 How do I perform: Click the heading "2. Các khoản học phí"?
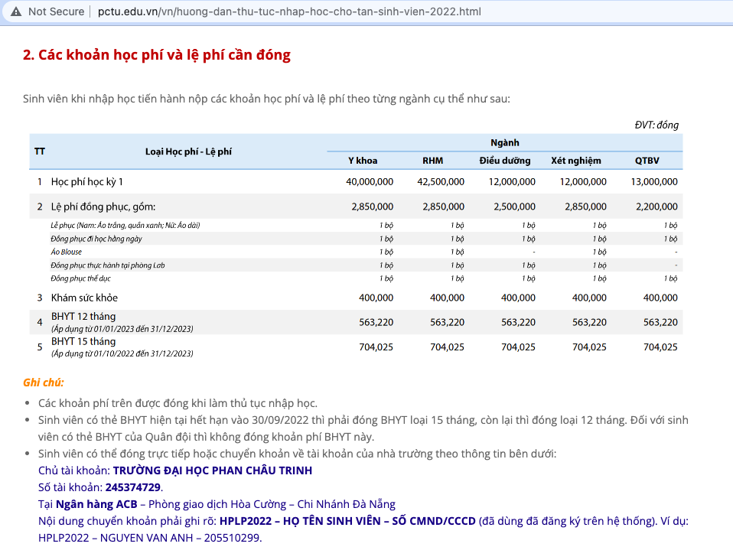tap(157, 55)
